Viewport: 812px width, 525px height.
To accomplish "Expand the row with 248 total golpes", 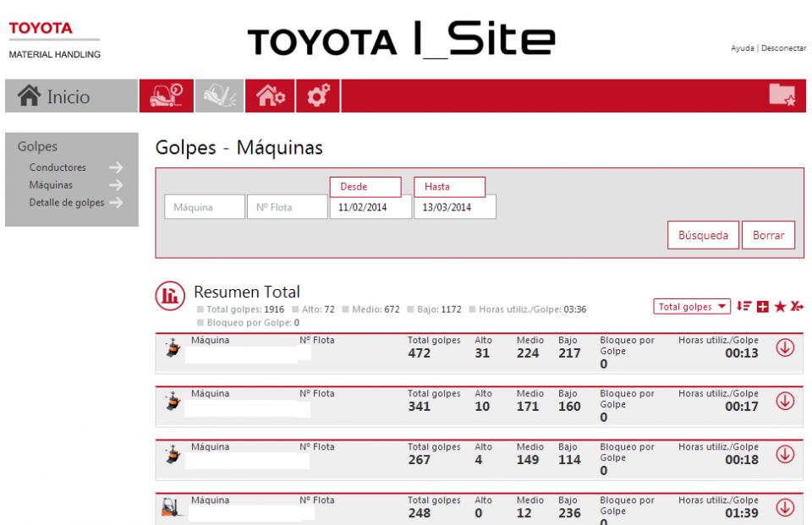I will coord(785,507).
